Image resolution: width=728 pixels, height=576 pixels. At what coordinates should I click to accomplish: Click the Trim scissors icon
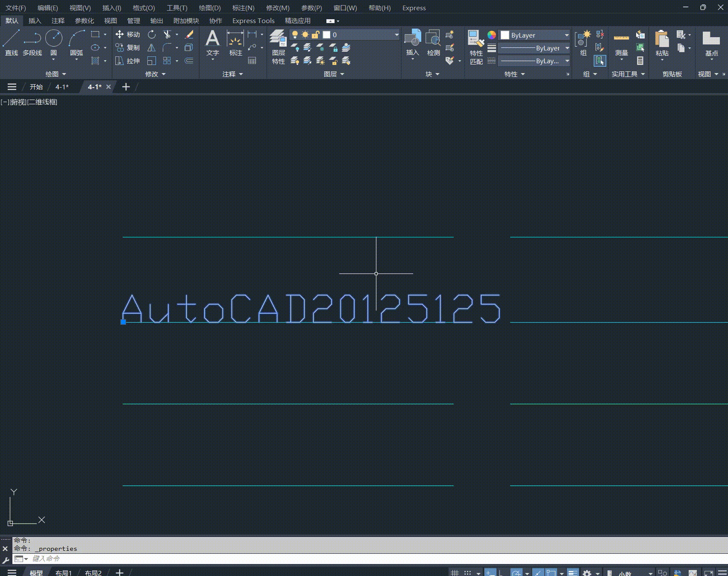[167, 35]
